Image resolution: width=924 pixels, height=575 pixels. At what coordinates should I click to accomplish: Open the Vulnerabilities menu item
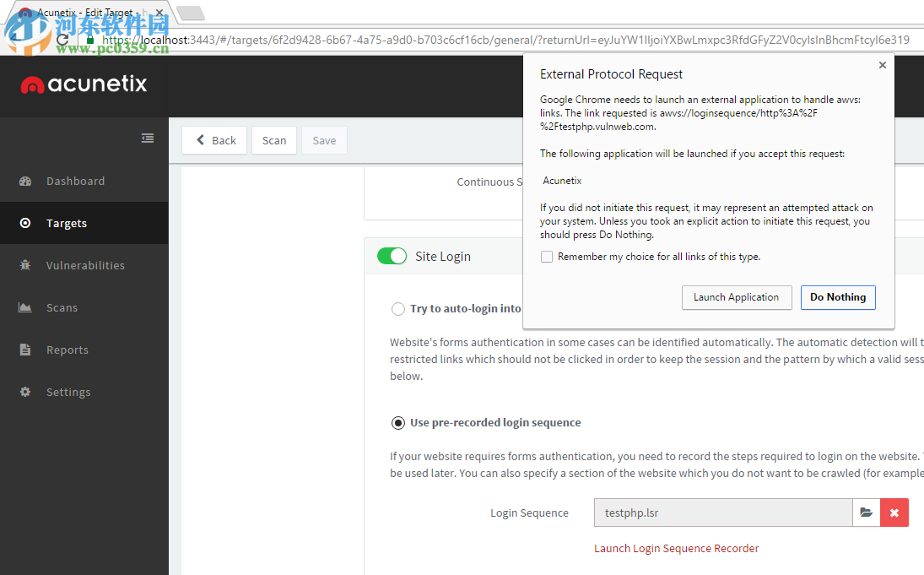(84, 265)
